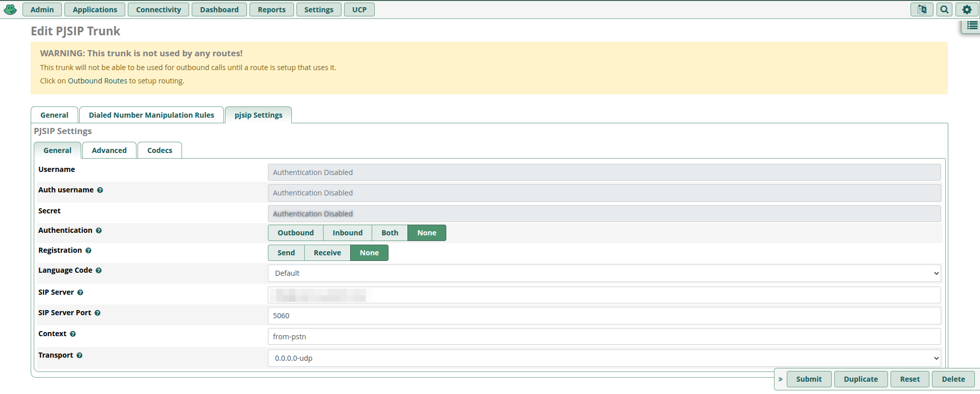Image resolution: width=980 pixels, height=394 pixels.
Task: Open the list menu icon at right edge
Action: [972, 26]
